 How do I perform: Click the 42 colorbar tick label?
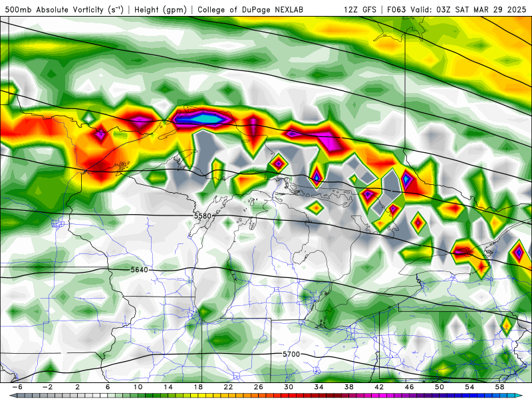tap(379, 387)
